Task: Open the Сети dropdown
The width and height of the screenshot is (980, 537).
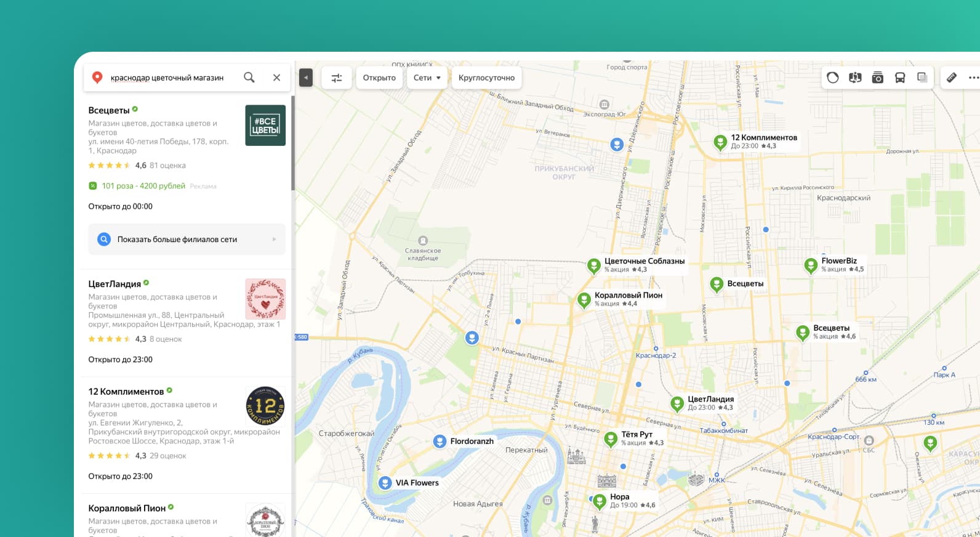Action: click(427, 78)
